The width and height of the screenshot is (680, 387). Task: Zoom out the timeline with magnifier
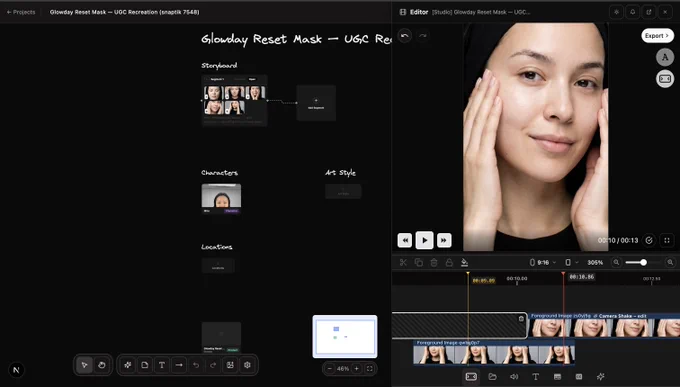click(616, 262)
